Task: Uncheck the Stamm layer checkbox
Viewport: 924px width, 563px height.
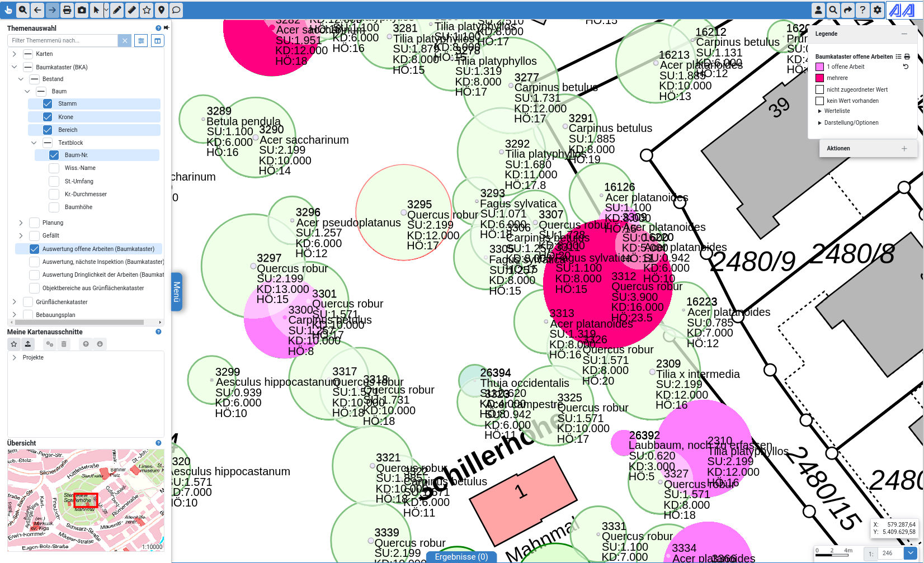Action: tap(48, 104)
